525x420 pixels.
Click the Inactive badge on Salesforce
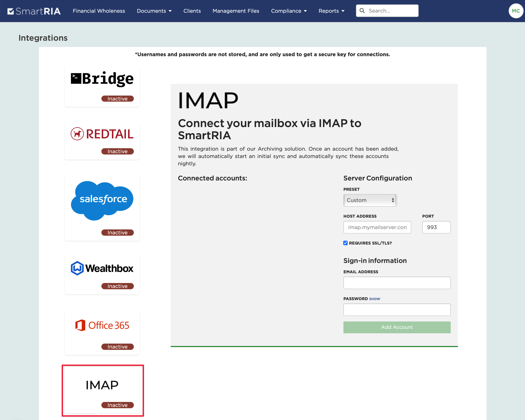coord(117,233)
